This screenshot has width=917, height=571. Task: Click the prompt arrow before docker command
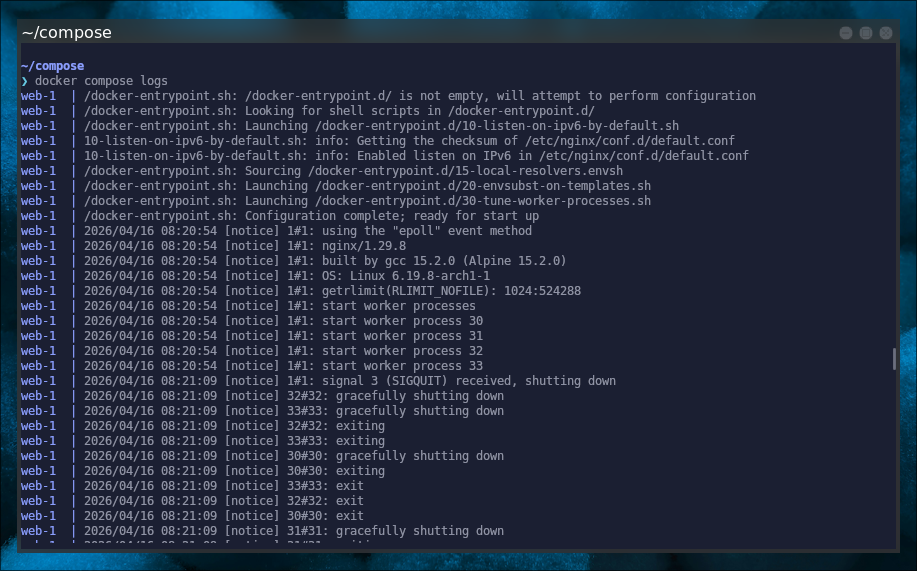coord(25,81)
